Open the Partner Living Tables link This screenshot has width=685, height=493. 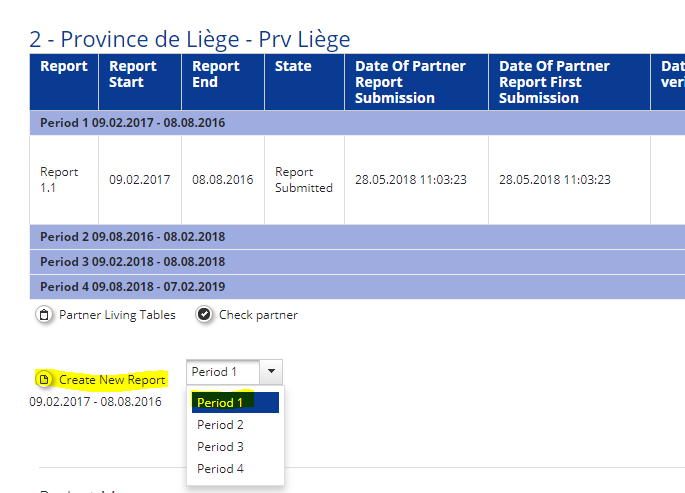pyautogui.click(x=117, y=315)
